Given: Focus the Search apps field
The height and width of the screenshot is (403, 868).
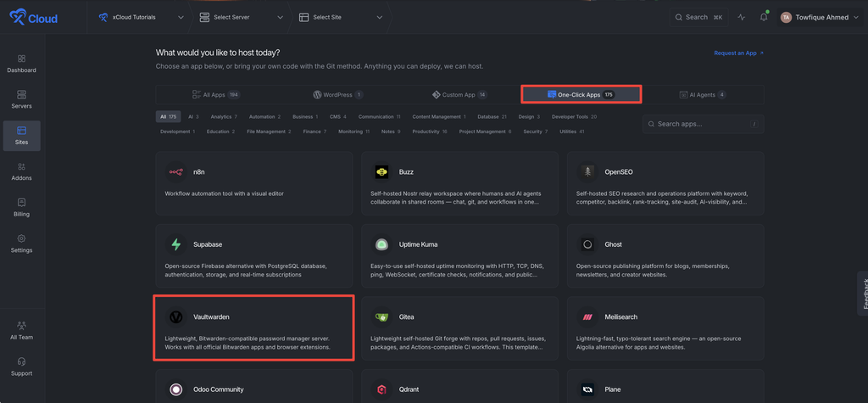Looking at the screenshot, I should coord(703,124).
